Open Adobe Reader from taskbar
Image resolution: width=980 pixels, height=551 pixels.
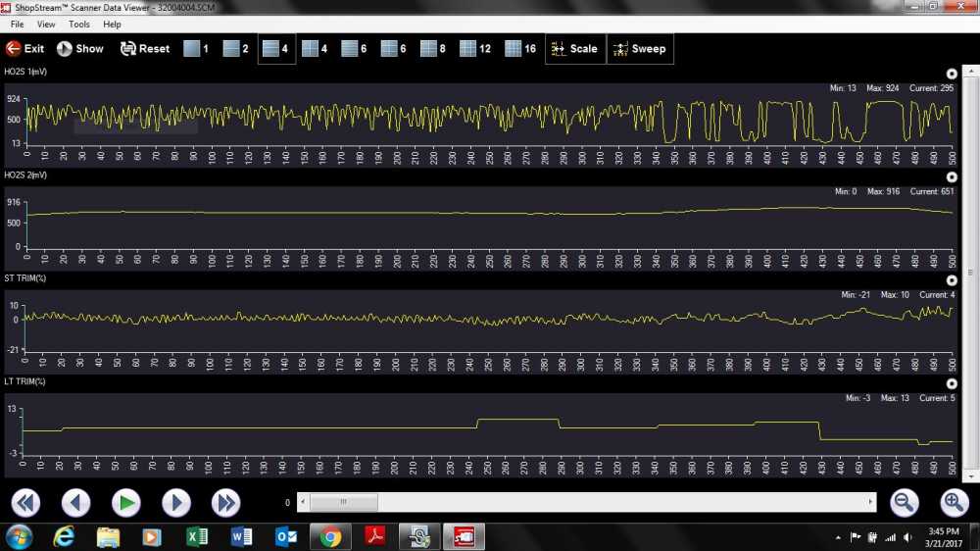pos(375,537)
